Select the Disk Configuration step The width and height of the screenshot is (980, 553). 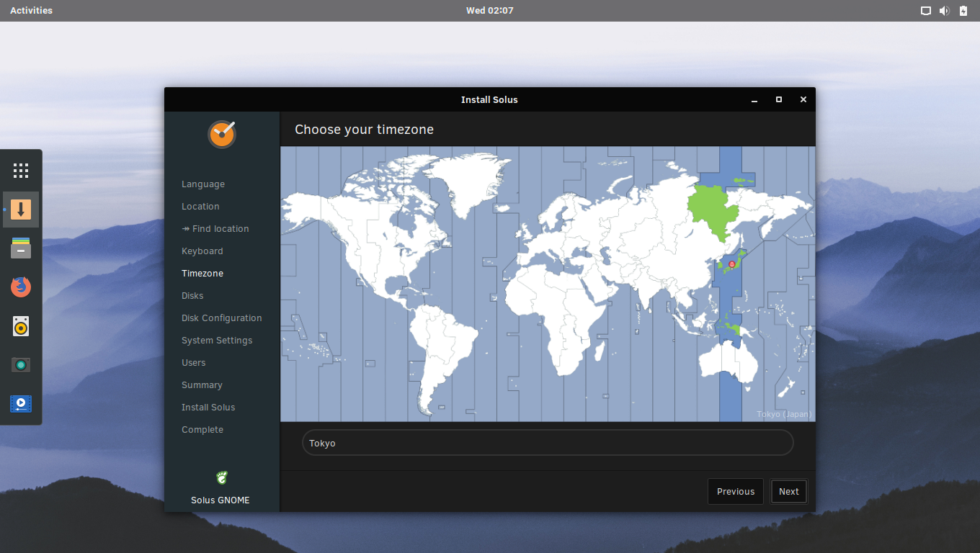point(222,318)
